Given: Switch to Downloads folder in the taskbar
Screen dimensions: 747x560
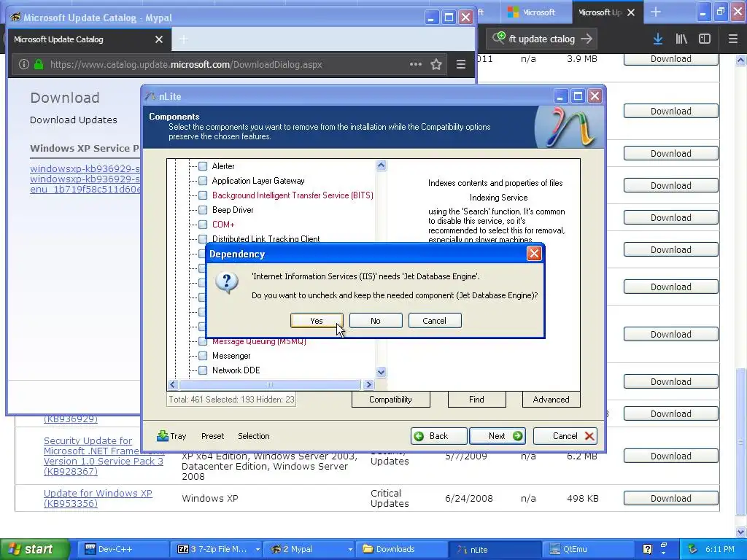Looking at the screenshot, I should tap(403, 549).
